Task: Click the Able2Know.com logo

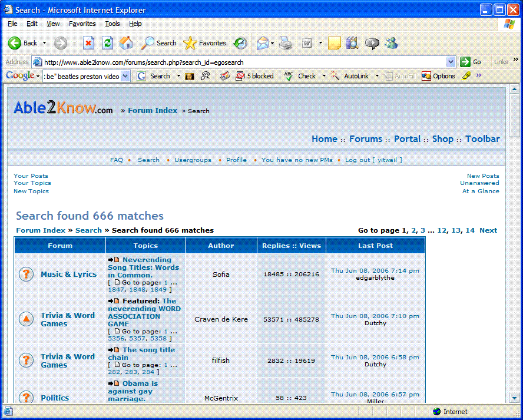Action: (x=63, y=108)
